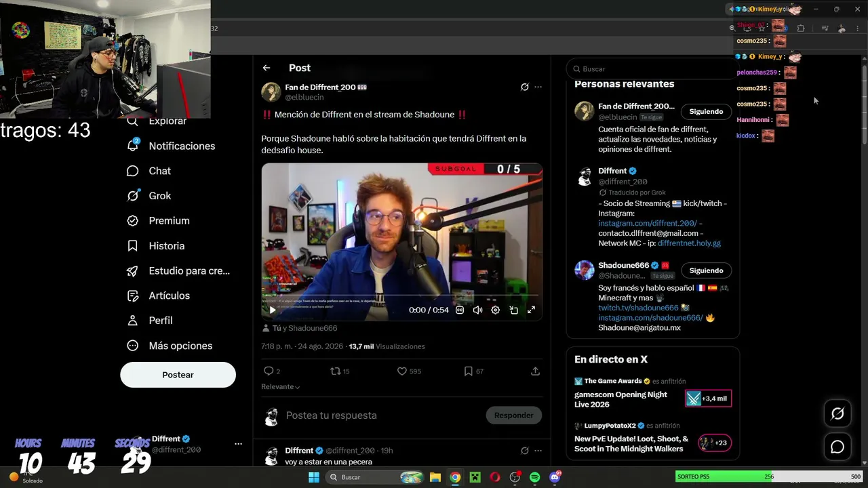Open Google Chrome from taskbar

tap(455, 477)
